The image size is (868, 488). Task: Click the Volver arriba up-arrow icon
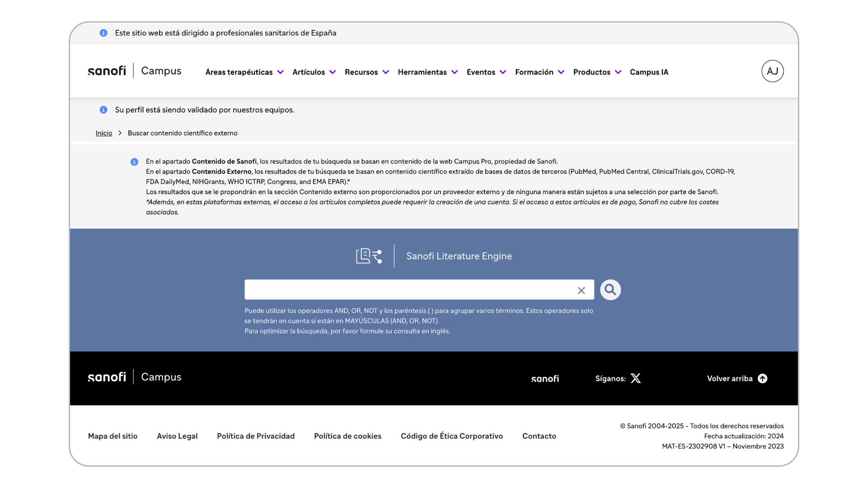pos(763,378)
